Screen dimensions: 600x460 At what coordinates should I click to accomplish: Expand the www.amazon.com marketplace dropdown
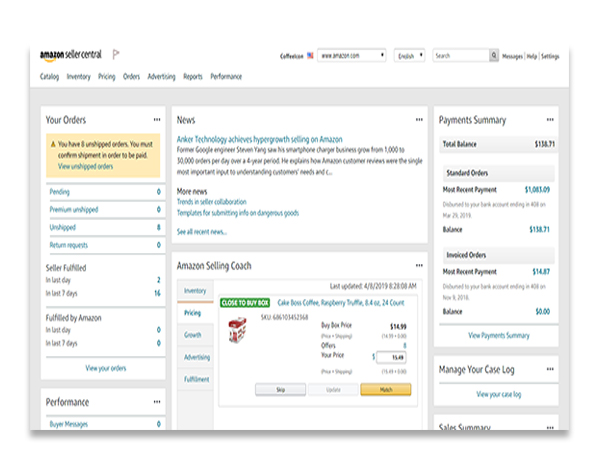353,56
